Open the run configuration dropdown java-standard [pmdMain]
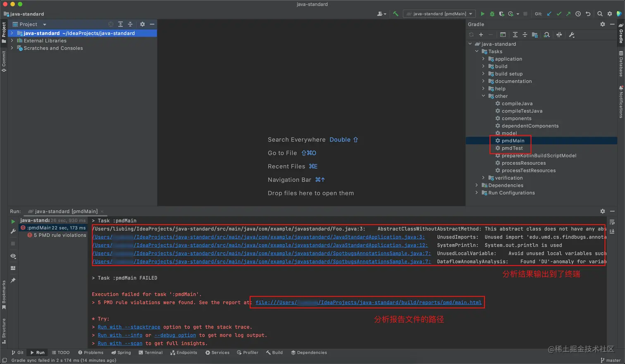 pos(439,14)
